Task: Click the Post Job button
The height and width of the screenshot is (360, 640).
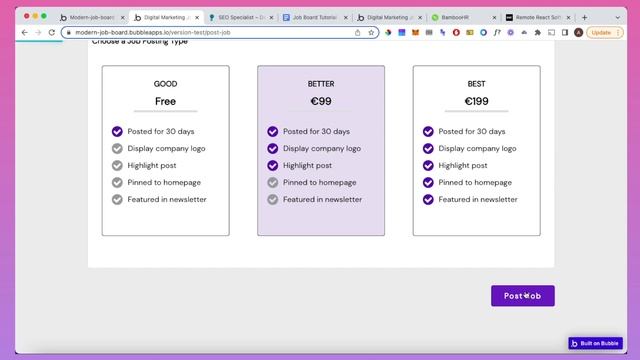Action: click(x=522, y=296)
